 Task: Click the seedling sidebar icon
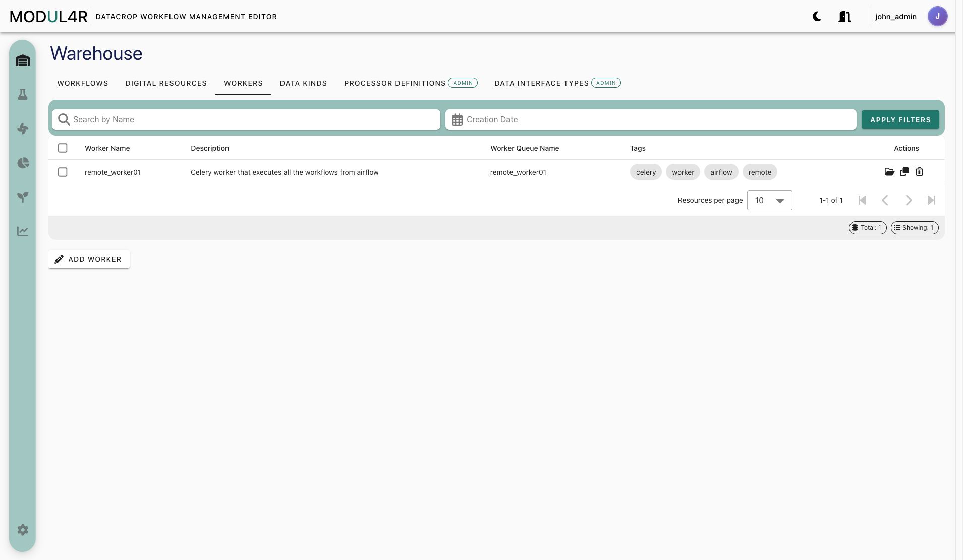pyautogui.click(x=23, y=197)
